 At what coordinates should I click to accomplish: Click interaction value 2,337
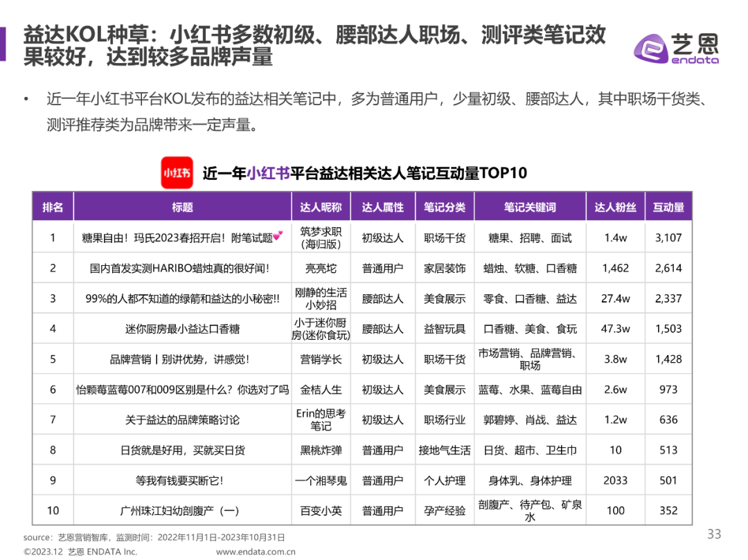668,298
